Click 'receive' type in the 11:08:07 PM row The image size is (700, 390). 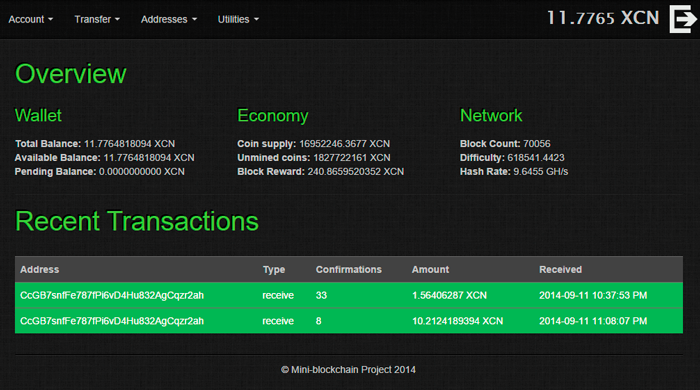click(x=278, y=321)
